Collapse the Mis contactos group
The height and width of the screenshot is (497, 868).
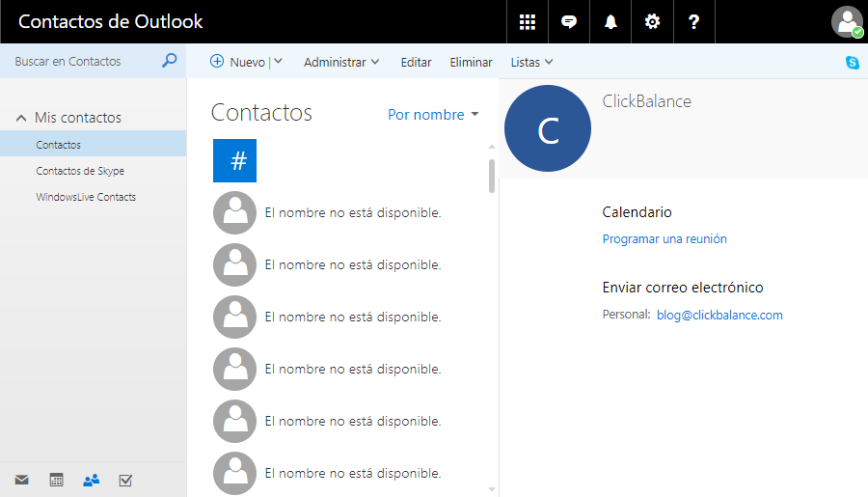(x=21, y=118)
